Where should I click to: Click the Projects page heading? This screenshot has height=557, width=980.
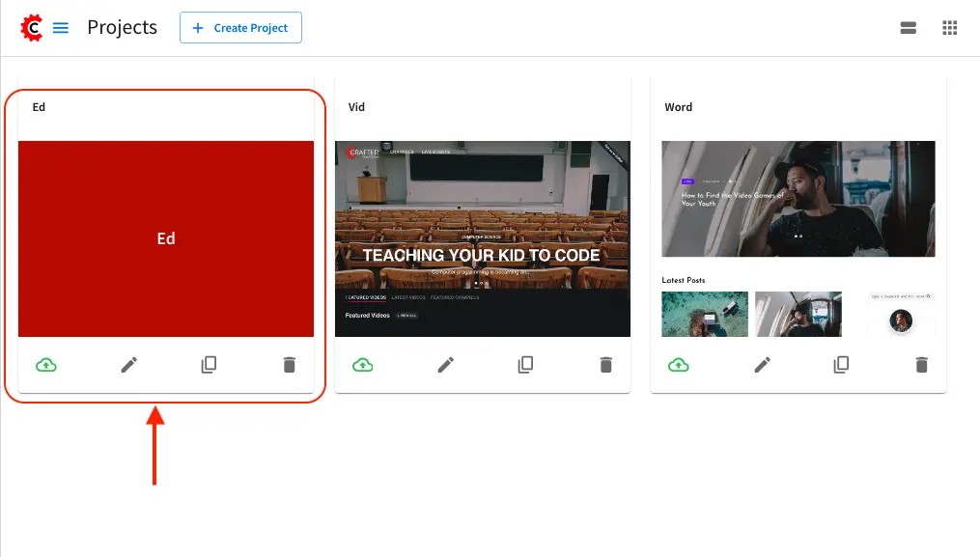point(122,27)
